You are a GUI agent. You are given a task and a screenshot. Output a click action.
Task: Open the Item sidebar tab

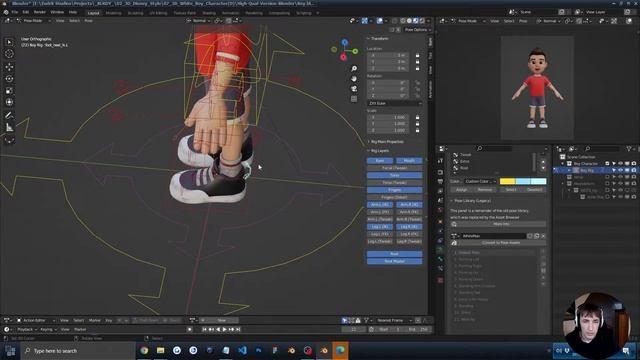430,42
